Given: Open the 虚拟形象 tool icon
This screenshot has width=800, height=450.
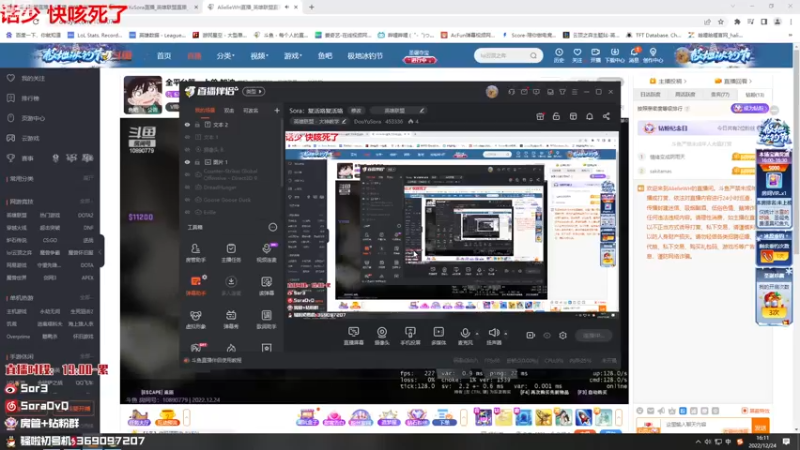Looking at the screenshot, I should pos(195,319).
